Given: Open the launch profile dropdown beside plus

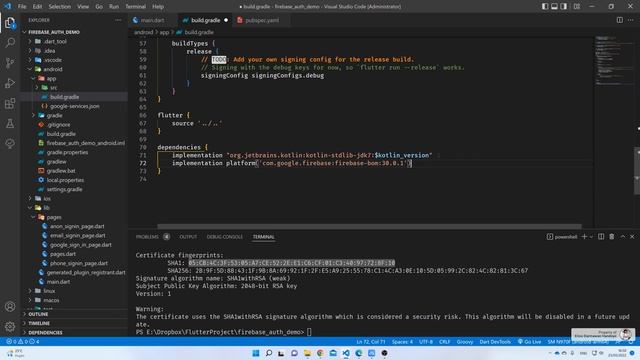Looking at the screenshot, I should (591, 237).
